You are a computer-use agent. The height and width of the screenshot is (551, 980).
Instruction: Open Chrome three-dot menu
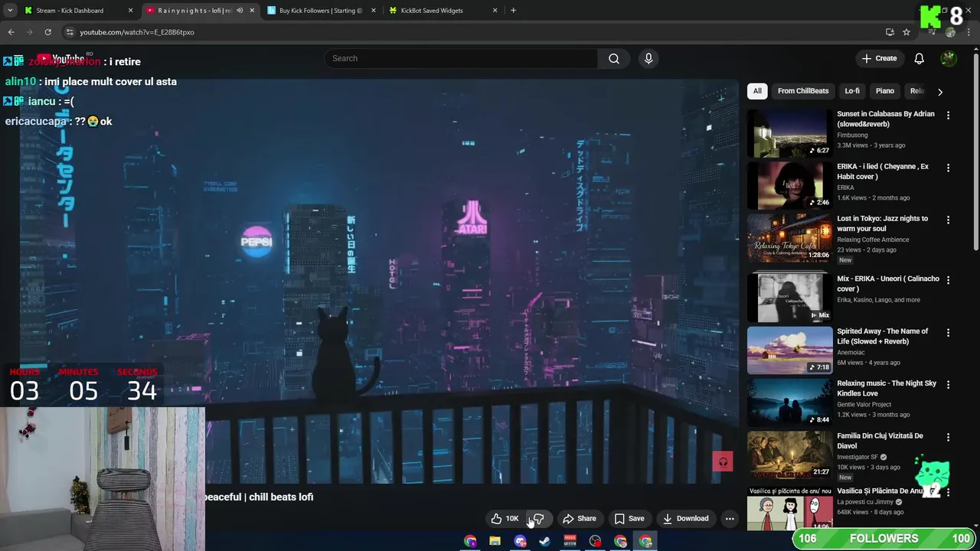[969, 32]
